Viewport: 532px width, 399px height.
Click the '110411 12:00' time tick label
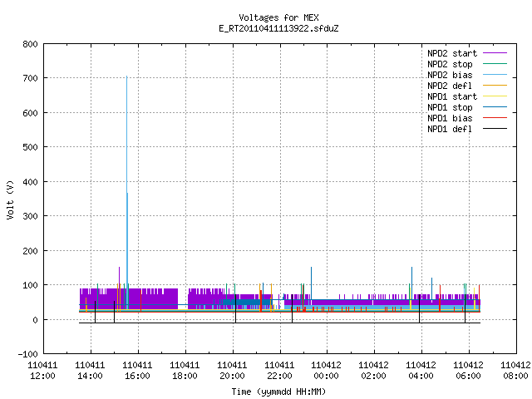42,371
